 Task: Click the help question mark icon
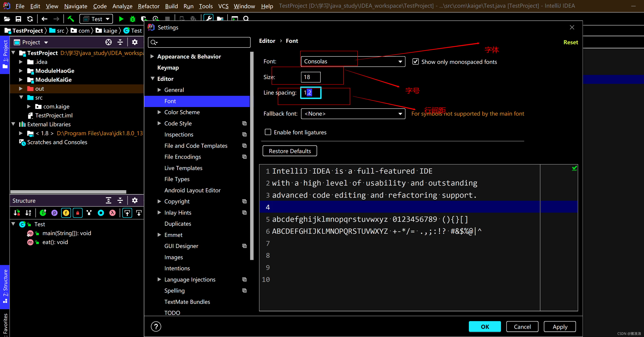[156, 326]
